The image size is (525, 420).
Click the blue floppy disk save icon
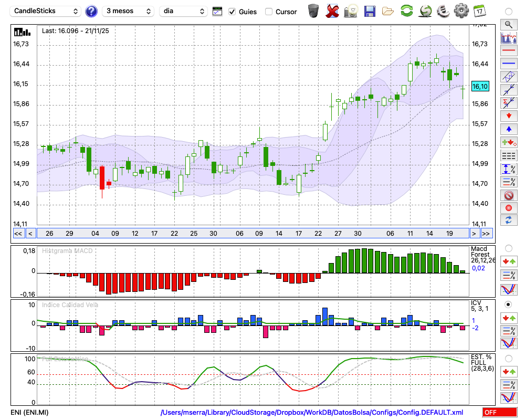[x=370, y=11]
